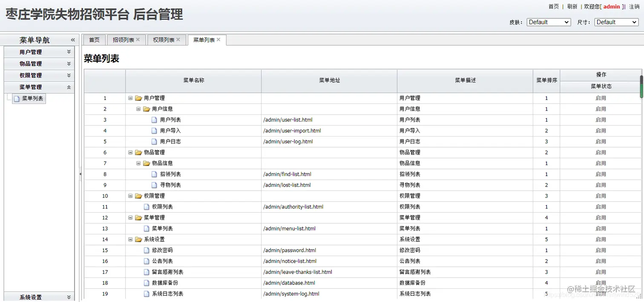
Task: Collapse the 权限管理 tree row in table
Action: [130, 196]
